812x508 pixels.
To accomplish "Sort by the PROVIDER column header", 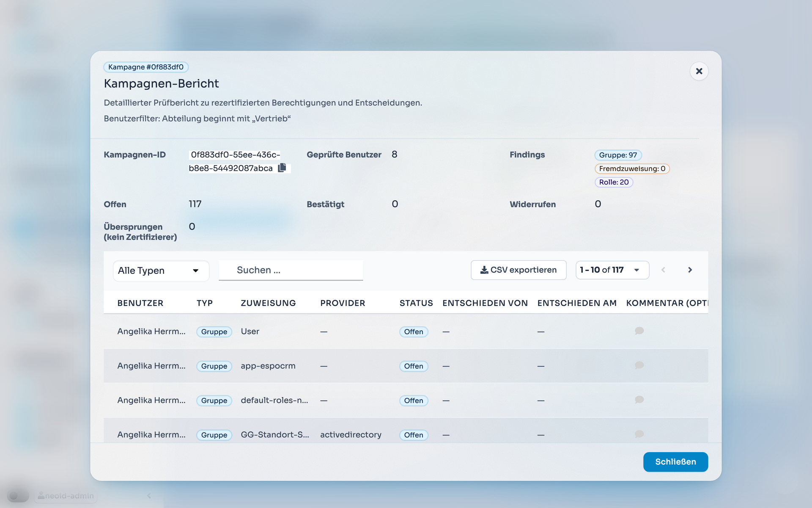I will point(343,303).
